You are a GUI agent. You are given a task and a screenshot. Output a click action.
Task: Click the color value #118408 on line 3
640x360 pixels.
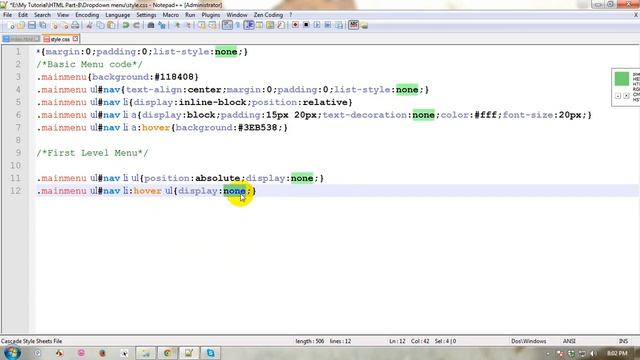pyautogui.click(x=173, y=77)
